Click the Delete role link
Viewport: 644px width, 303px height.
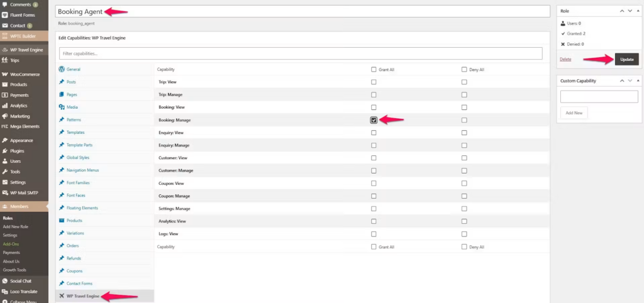[x=565, y=60]
